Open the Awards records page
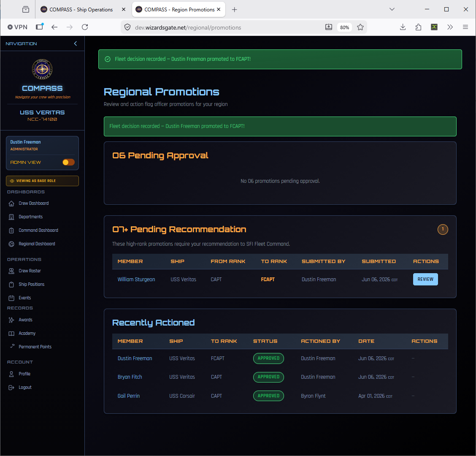Screen dimensions: 476x456 [25, 320]
